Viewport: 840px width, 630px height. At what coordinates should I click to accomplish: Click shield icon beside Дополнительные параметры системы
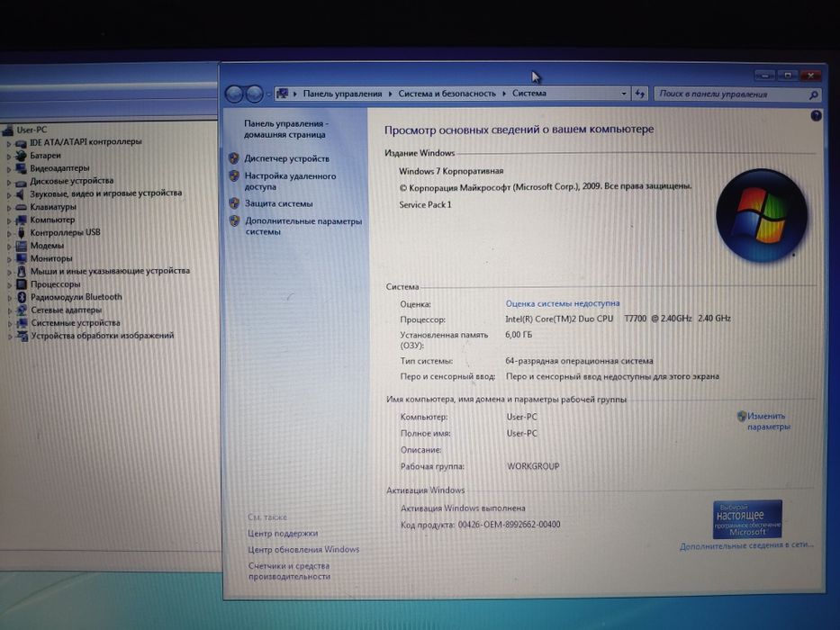pos(234,220)
